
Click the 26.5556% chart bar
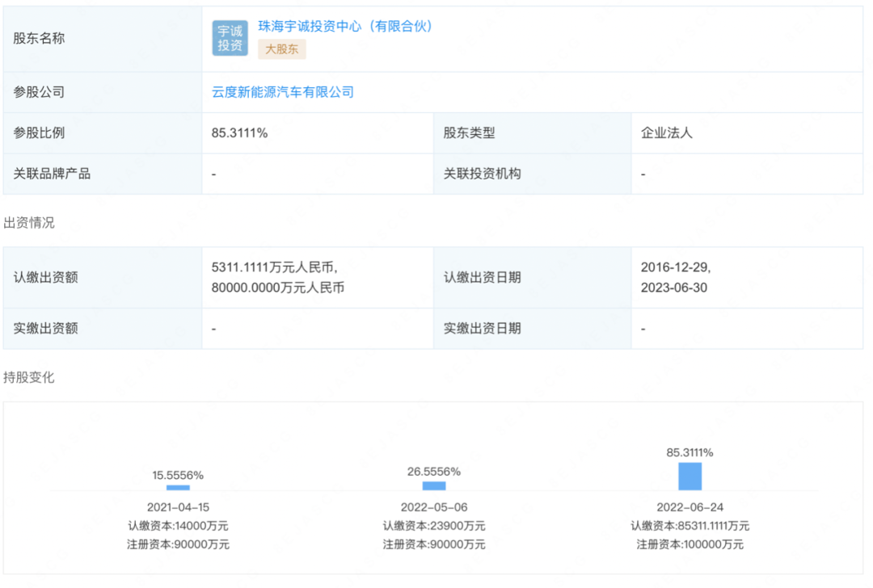pos(434,486)
